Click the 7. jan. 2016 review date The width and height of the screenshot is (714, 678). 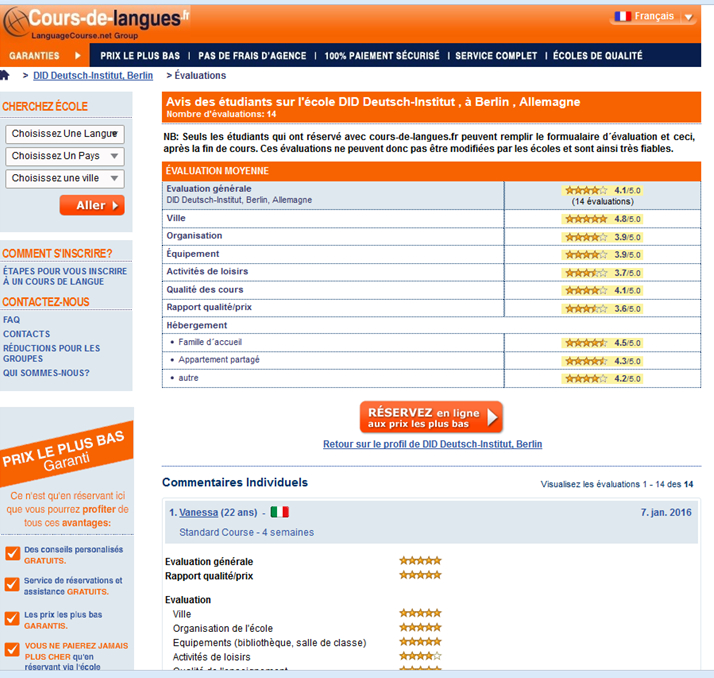pos(666,512)
